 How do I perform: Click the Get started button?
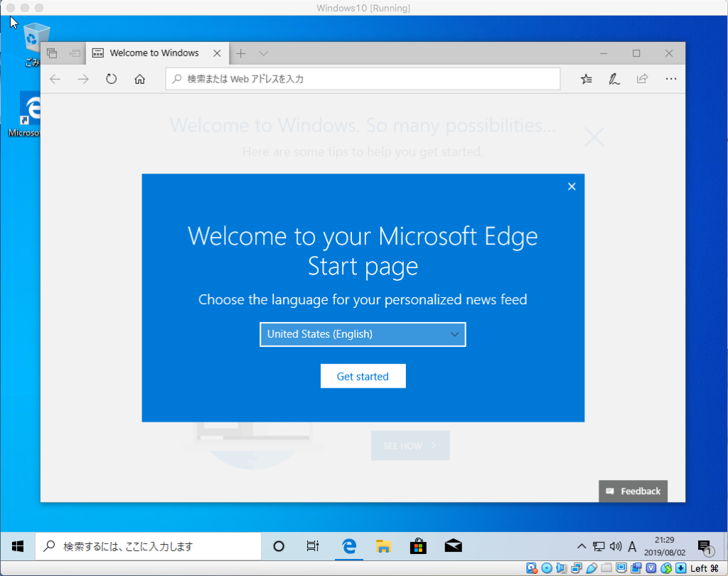coord(363,376)
